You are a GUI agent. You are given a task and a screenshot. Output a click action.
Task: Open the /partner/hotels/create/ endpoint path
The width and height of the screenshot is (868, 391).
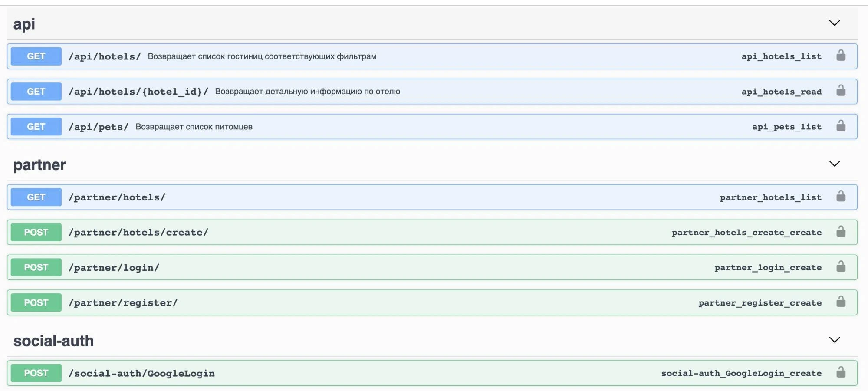point(138,232)
